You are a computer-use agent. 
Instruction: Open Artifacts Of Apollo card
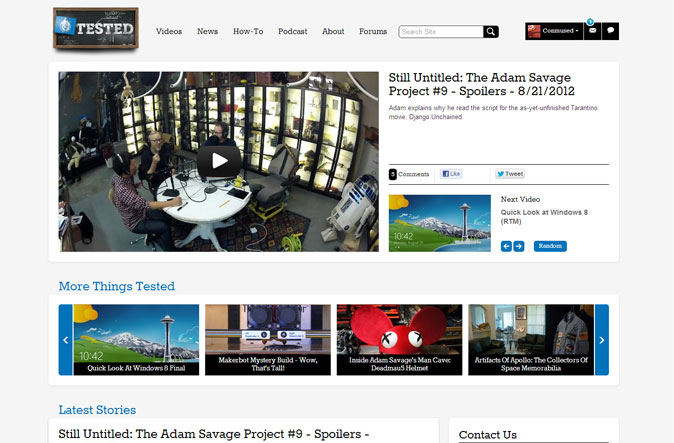point(531,340)
